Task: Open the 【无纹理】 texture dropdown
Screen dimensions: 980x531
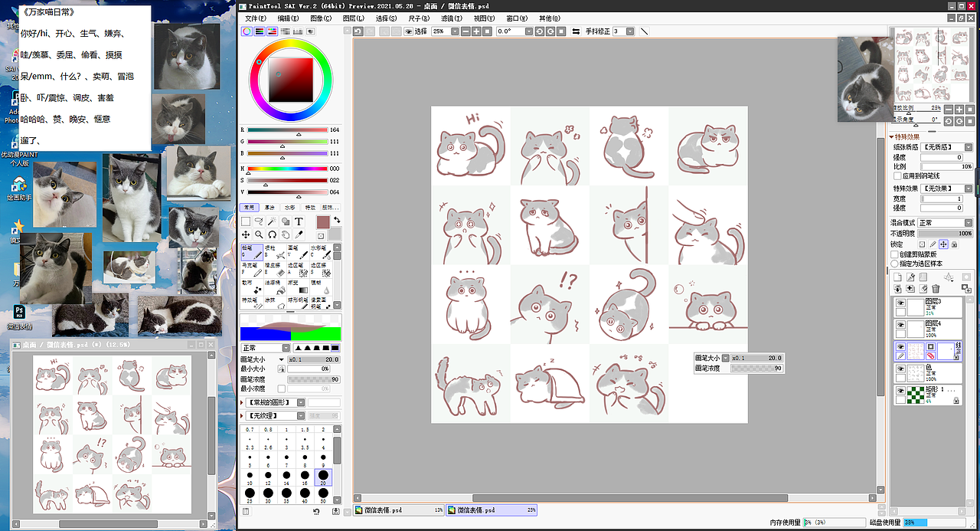Action: coord(301,415)
